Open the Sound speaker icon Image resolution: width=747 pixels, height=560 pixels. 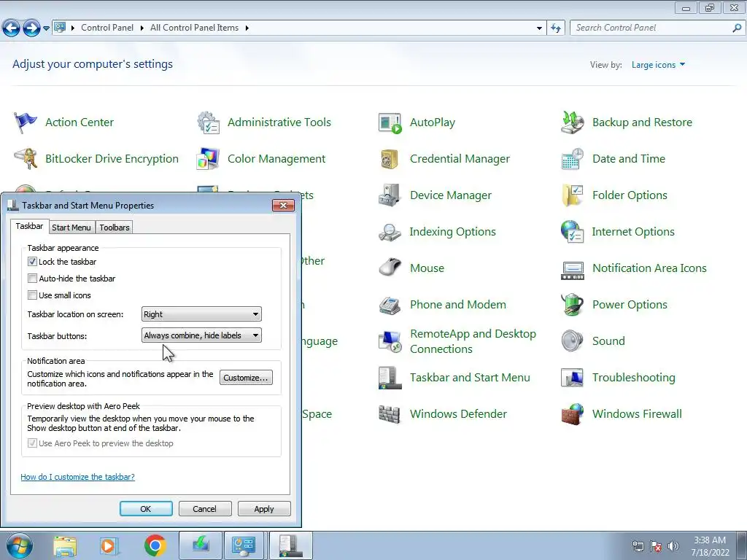[x=573, y=341]
